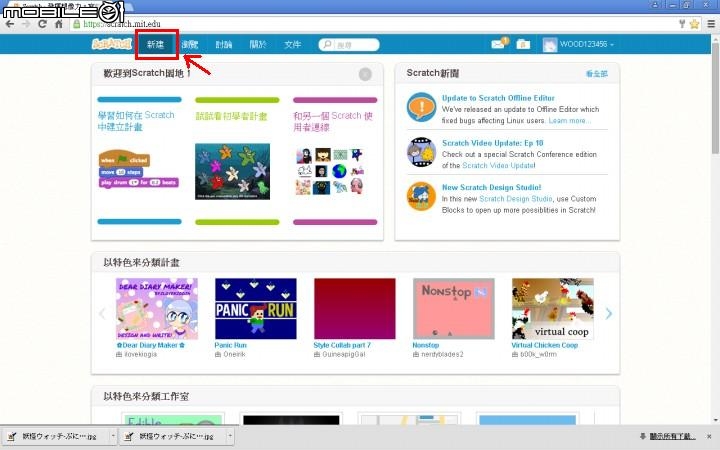The height and width of the screenshot is (450, 720).
Task: Expand first download item's dropdown arrow
Action: coord(113,436)
